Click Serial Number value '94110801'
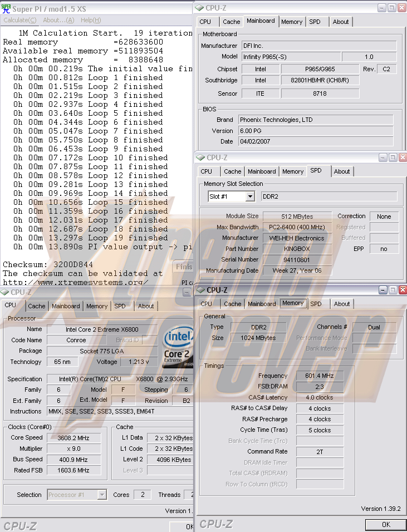 click(x=297, y=259)
